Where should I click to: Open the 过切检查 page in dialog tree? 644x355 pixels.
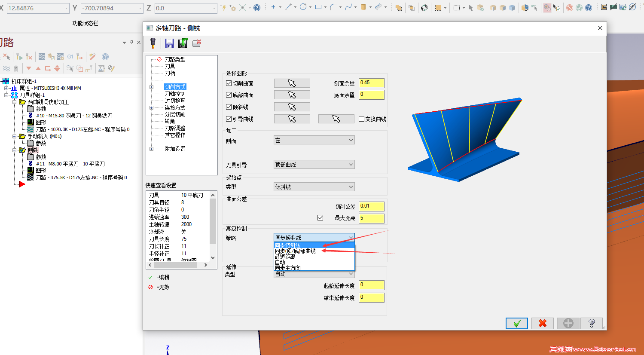click(x=175, y=101)
